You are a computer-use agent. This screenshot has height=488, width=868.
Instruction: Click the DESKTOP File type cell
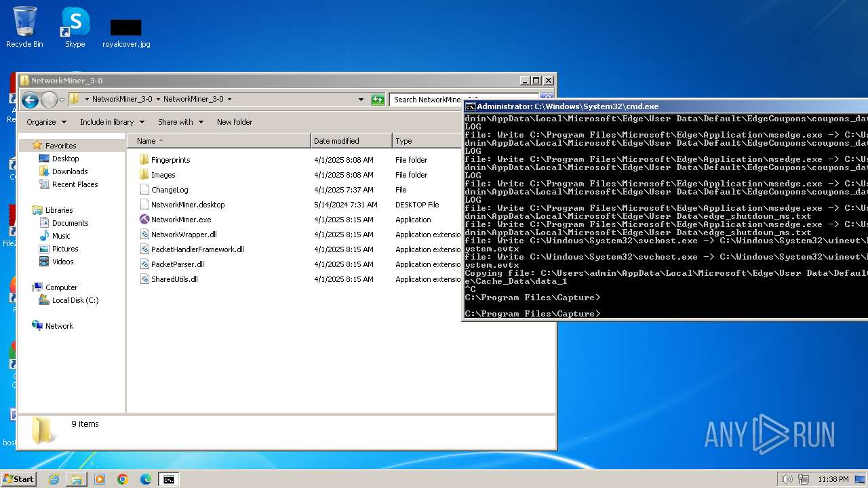pos(417,205)
